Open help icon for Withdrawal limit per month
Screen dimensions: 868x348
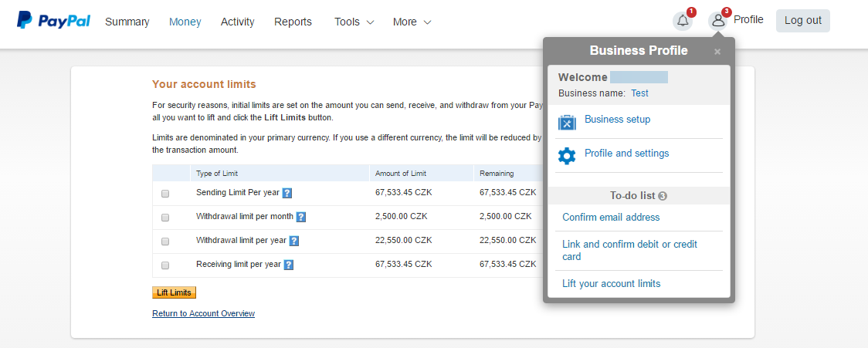pyautogui.click(x=300, y=217)
